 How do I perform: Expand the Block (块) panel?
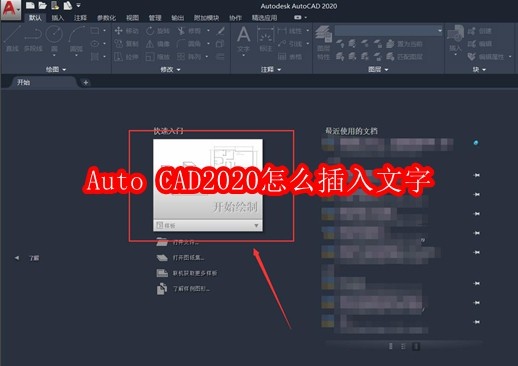pyautogui.click(x=479, y=69)
